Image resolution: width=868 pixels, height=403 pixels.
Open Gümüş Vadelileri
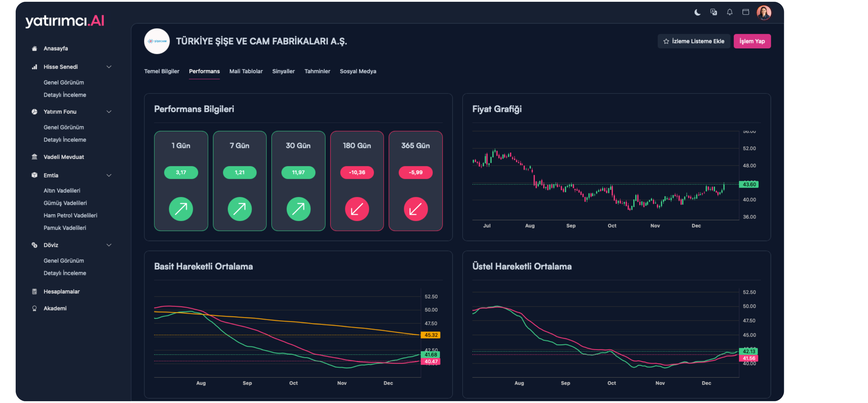(x=65, y=203)
